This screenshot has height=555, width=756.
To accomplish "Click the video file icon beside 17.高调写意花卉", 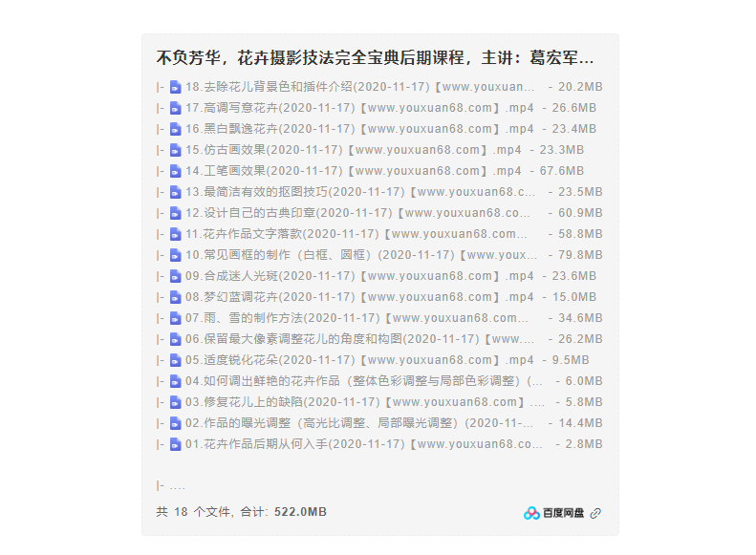I will pyautogui.click(x=175, y=108).
